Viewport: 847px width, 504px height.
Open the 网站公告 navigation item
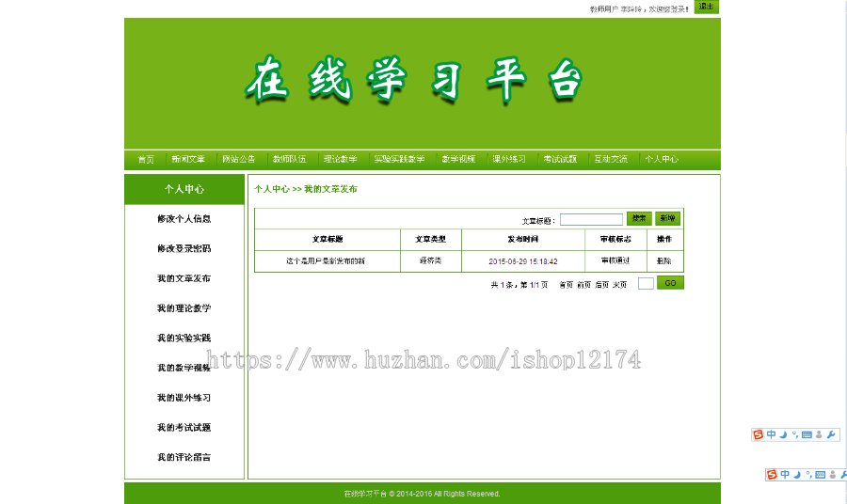point(239,159)
